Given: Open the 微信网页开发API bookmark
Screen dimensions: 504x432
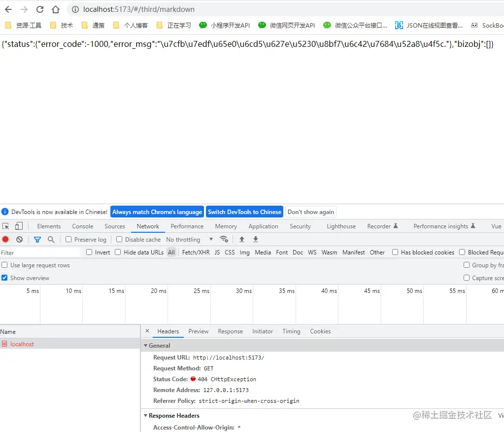Looking at the screenshot, I should 287,26.
